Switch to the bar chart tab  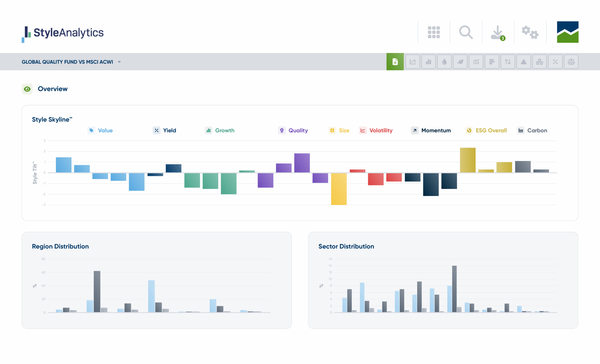(x=428, y=62)
